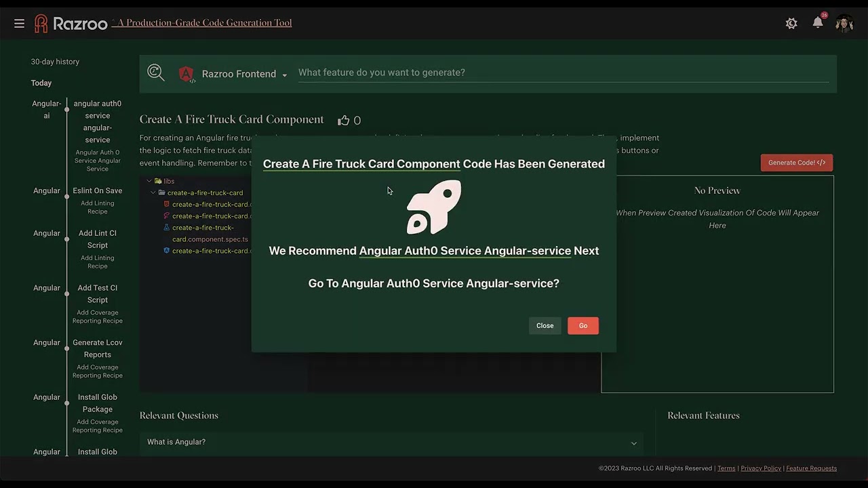Toggle the light/dark theme sun icon
868x488 pixels.
[791, 23]
